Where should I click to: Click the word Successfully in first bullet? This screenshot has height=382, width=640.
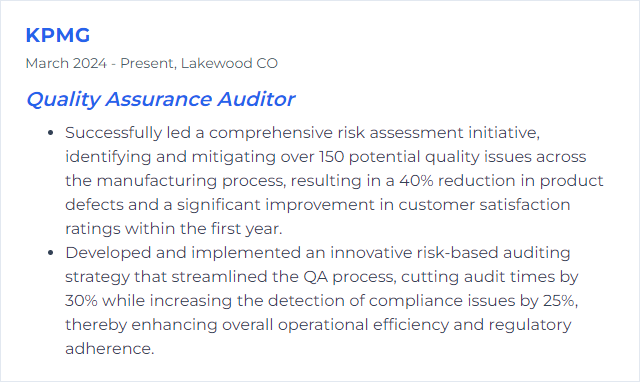pyautogui.click(x=113, y=133)
